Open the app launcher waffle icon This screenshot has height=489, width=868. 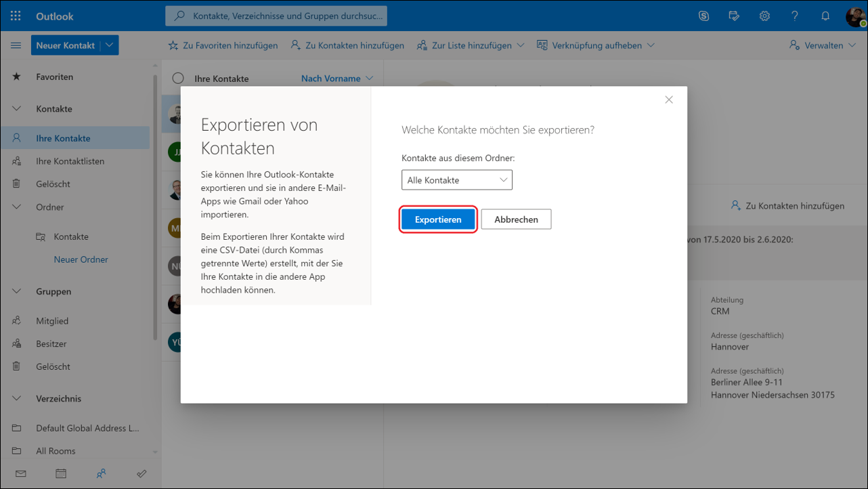click(15, 16)
